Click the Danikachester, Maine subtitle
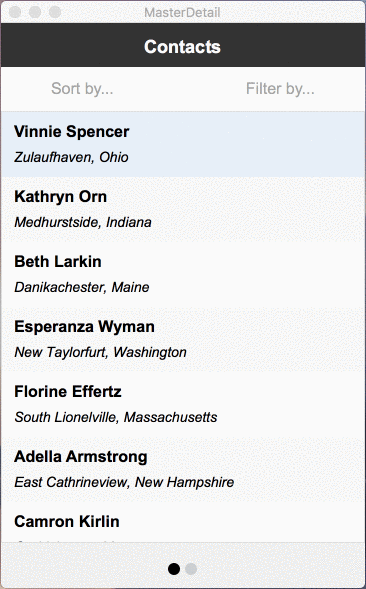This screenshot has height=589, width=366. (82, 287)
